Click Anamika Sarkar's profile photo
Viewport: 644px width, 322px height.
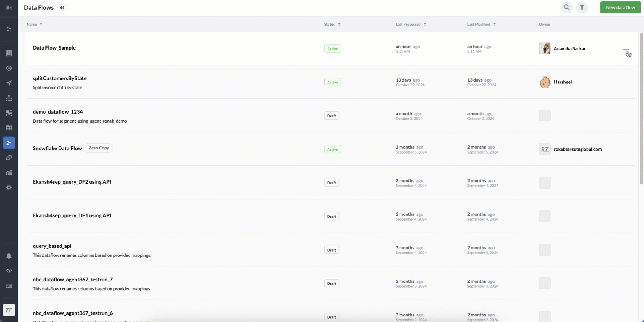coord(544,48)
